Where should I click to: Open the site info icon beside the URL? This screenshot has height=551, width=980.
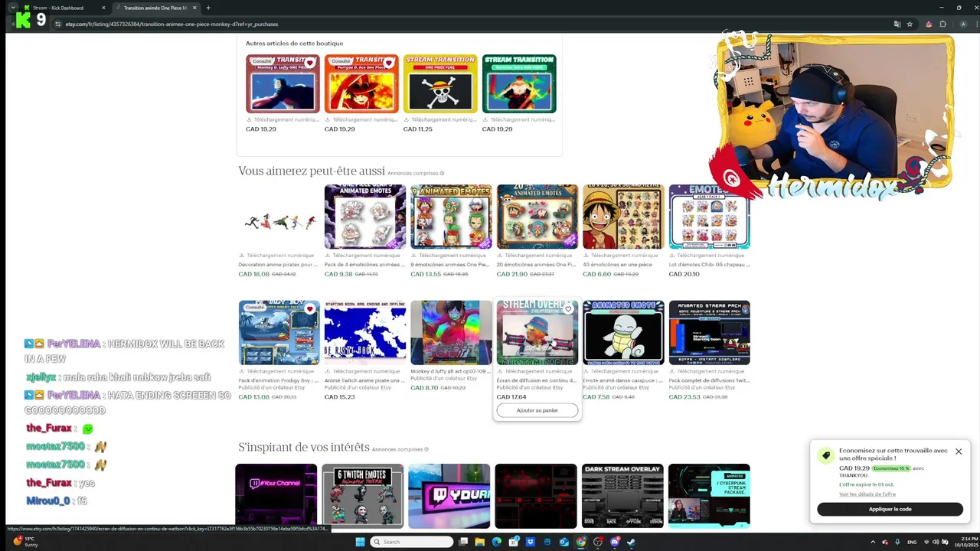(x=57, y=24)
